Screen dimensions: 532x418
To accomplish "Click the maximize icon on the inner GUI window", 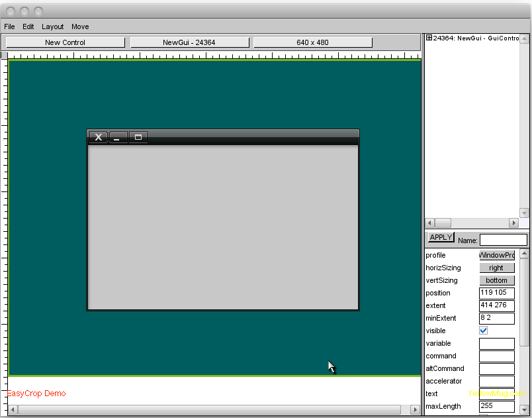I will click(x=138, y=137).
